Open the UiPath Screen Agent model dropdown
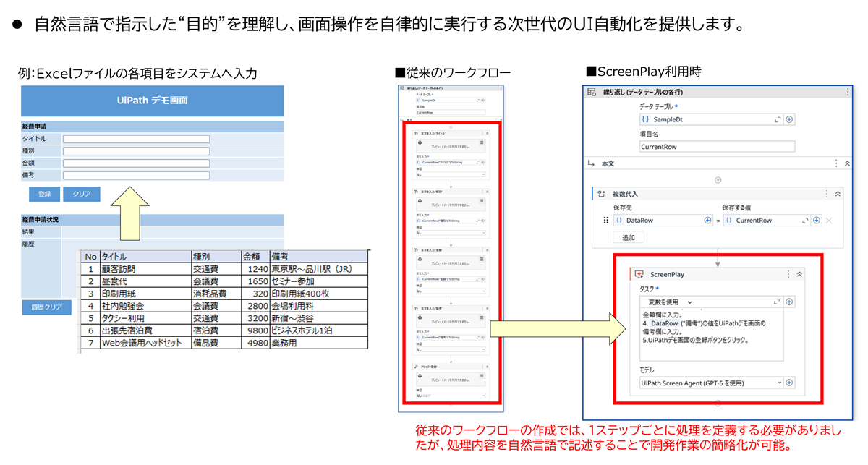The width and height of the screenshot is (868, 465). pyautogui.click(x=711, y=383)
